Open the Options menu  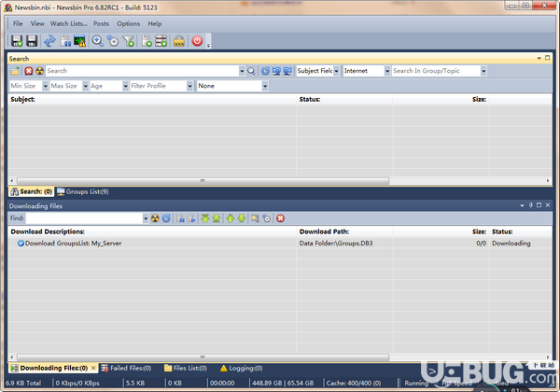click(x=129, y=24)
